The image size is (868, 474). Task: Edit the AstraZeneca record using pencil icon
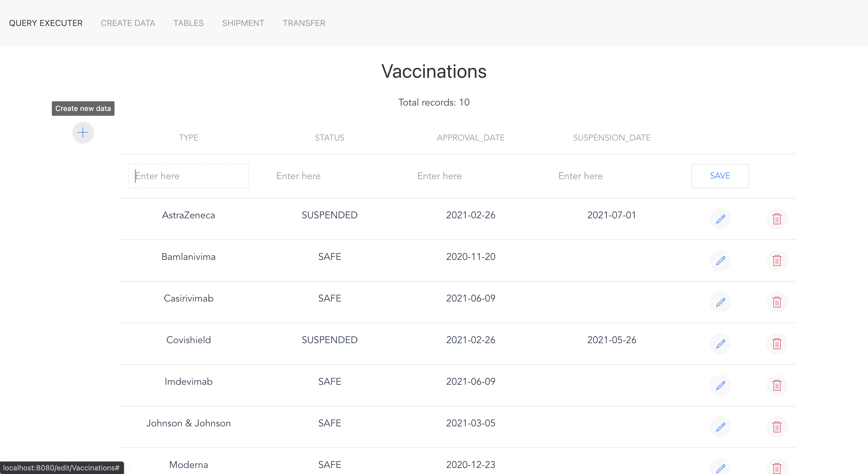(x=721, y=219)
